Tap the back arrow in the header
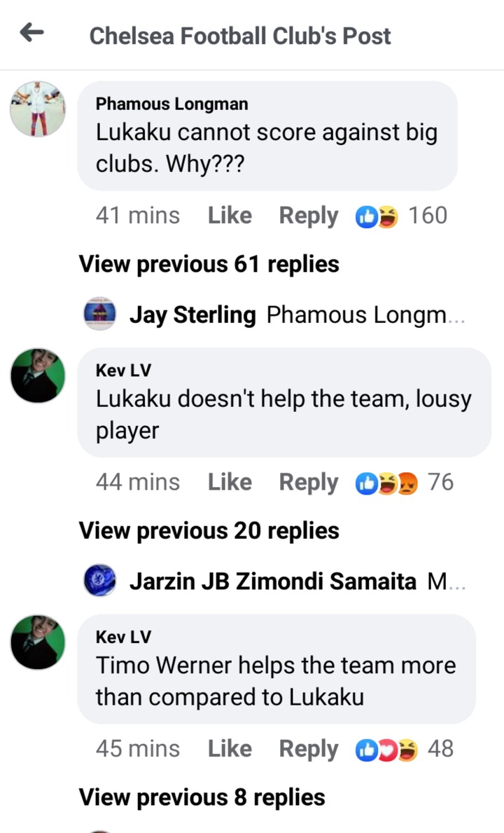Image resolution: width=504 pixels, height=833 pixels. coord(31,33)
